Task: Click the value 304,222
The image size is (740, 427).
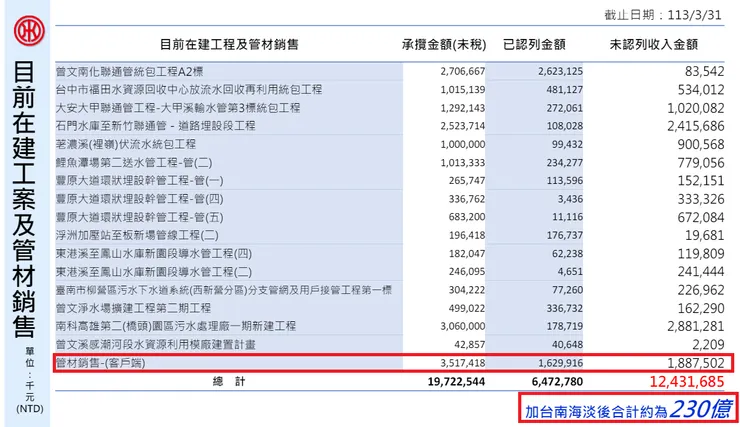Action: click(467, 290)
